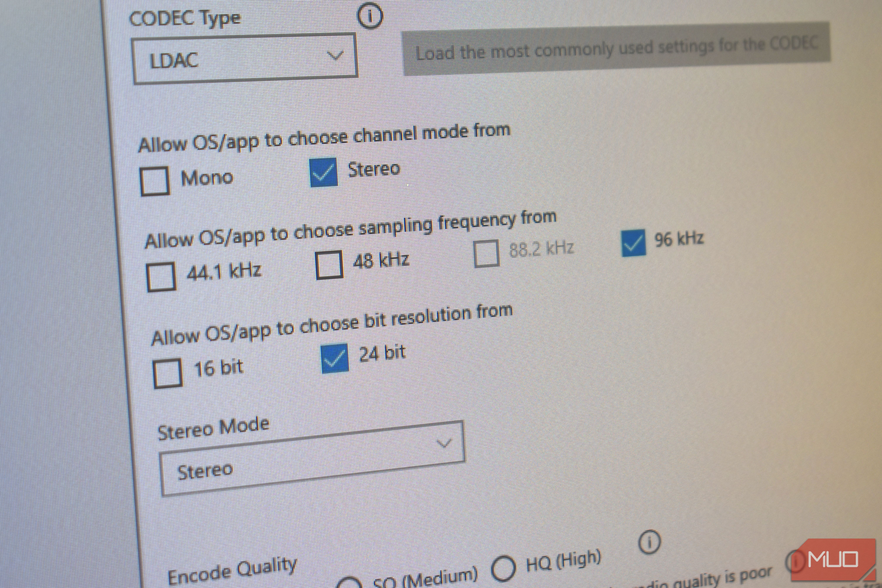Tick the 44.1 kHz sampling frequency checkbox
Screen dimensions: 882x588
[x=161, y=277]
